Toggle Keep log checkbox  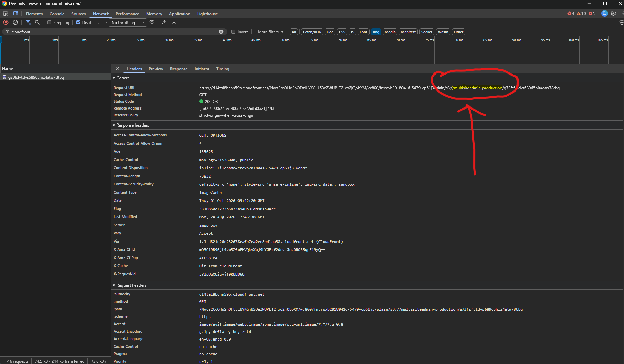click(x=49, y=22)
